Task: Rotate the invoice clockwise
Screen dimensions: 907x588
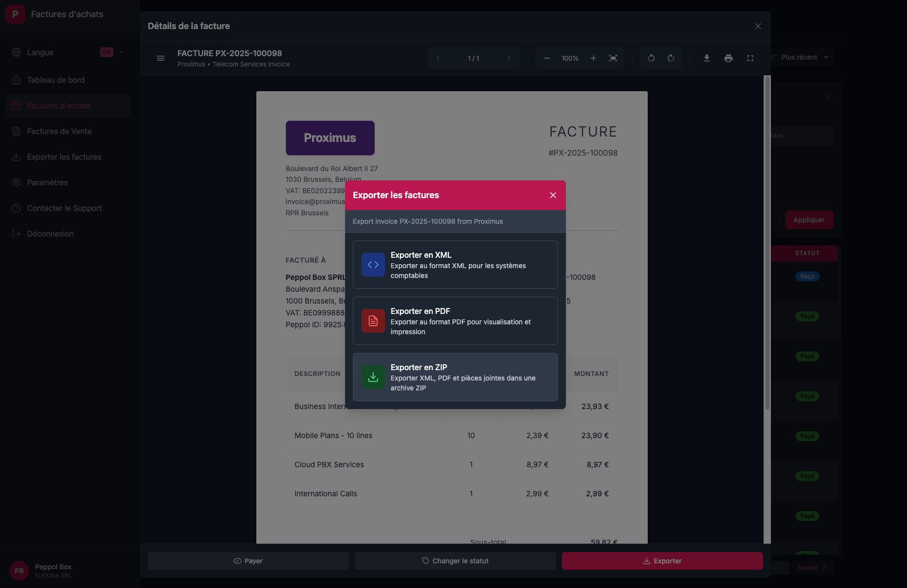Action: [x=671, y=58]
